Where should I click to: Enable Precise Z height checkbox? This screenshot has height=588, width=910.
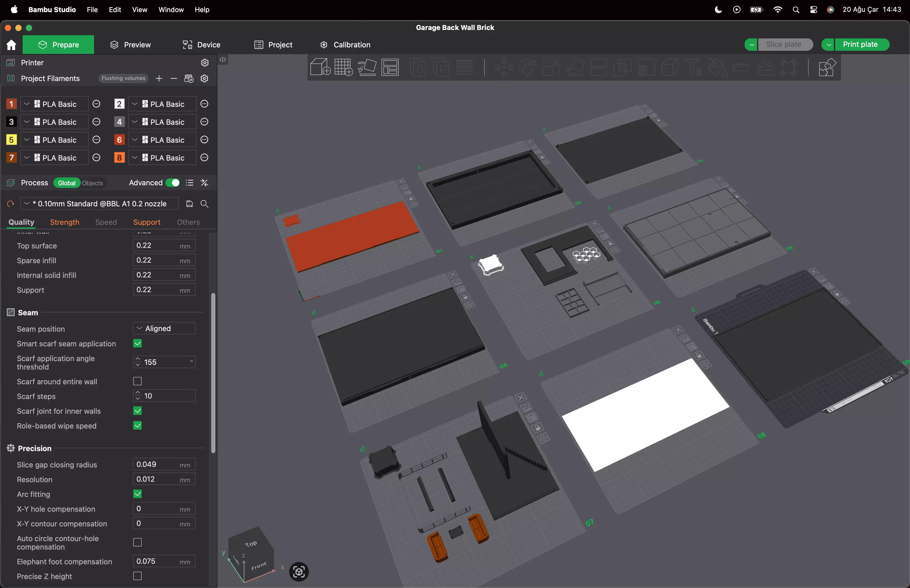click(137, 576)
